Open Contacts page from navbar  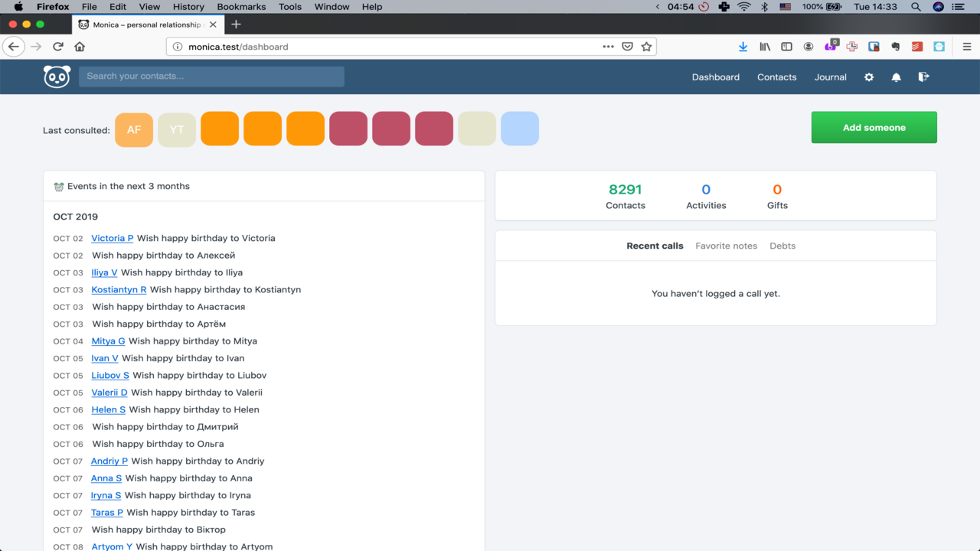click(776, 77)
